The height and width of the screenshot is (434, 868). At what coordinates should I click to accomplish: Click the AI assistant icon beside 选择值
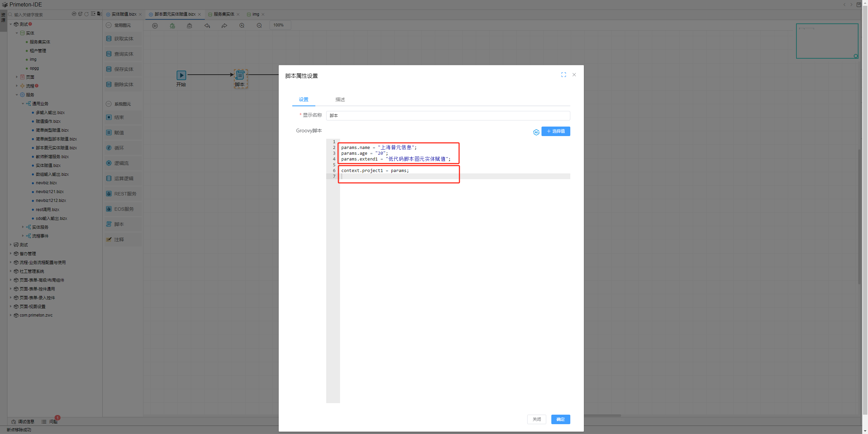tap(536, 132)
